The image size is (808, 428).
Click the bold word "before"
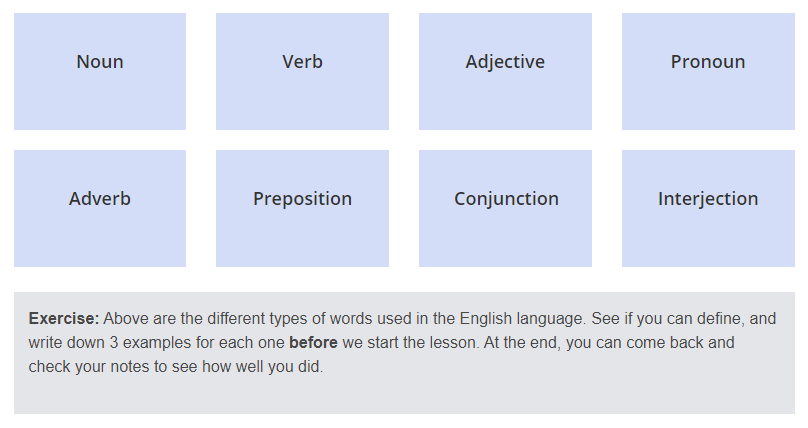pyautogui.click(x=313, y=343)
